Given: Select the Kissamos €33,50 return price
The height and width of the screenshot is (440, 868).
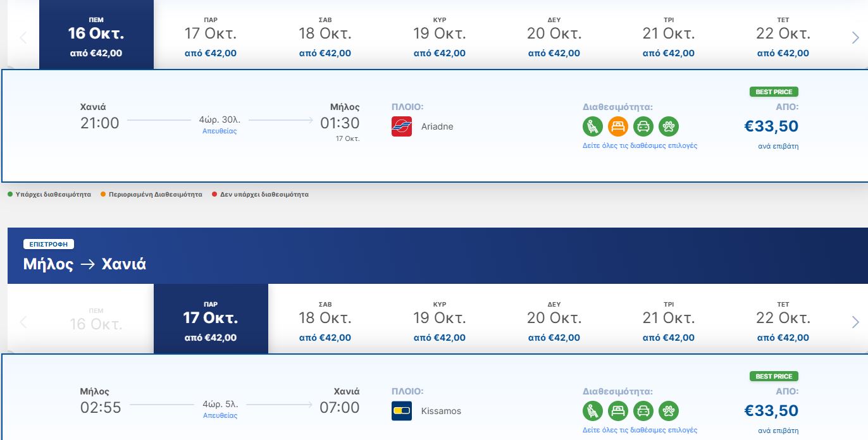Looking at the screenshot, I should pos(771,411).
